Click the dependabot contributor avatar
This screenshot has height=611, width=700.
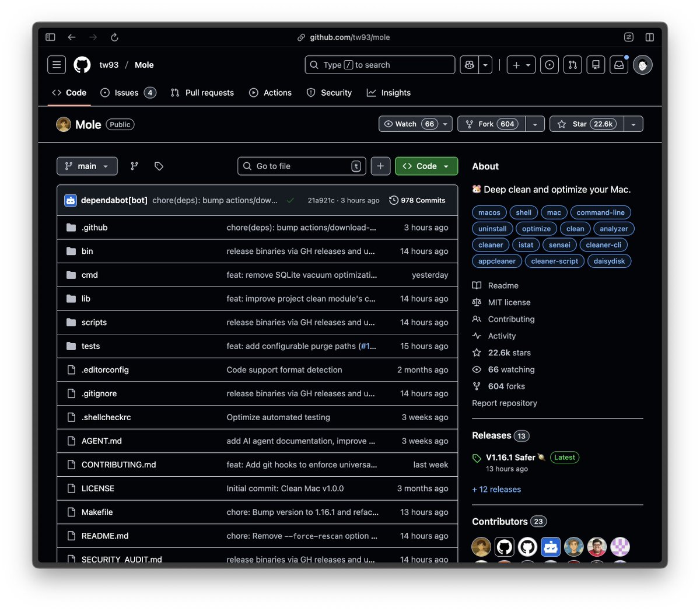[x=551, y=547]
